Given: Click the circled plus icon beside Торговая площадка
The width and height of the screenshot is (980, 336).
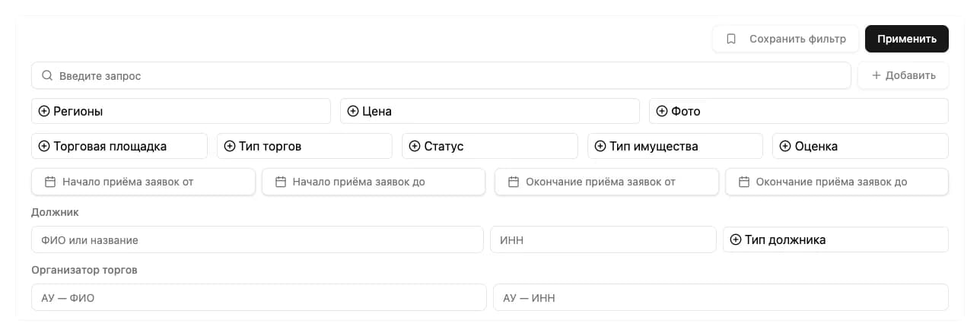Looking at the screenshot, I should click(44, 146).
